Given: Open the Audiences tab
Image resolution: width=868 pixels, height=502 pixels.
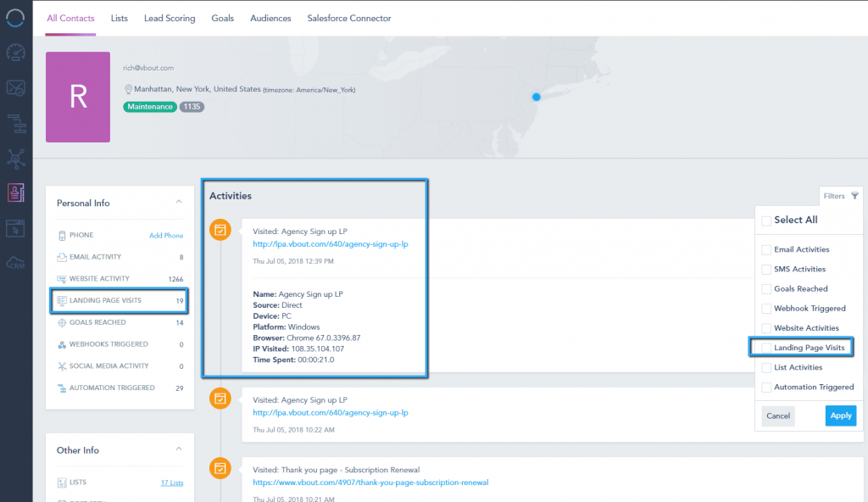Looking at the screenshot, I should tap(270, 19).
